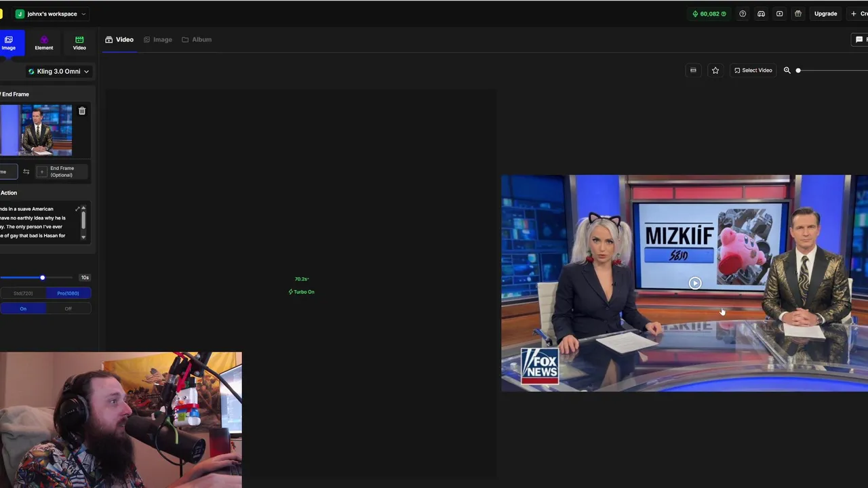Select the Video tab in gallery
Image resolution: width=868 pixels, height=488 pixels.
pos(119,39)
